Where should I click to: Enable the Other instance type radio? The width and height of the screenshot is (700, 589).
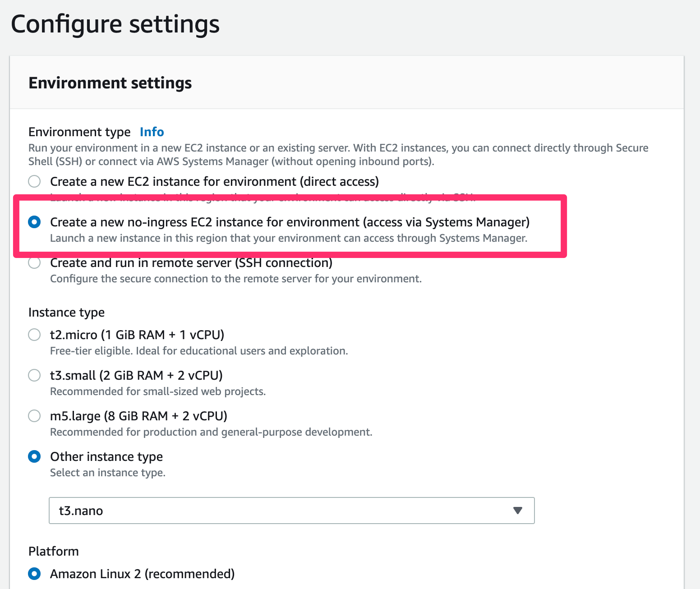point(34,456)
